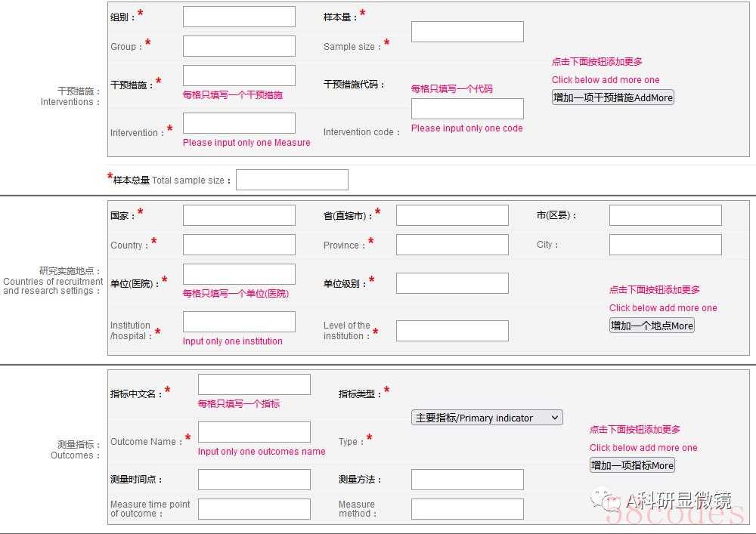
Task: Click the 'Please input only one code' hint
Action: (x=466, y=128)
